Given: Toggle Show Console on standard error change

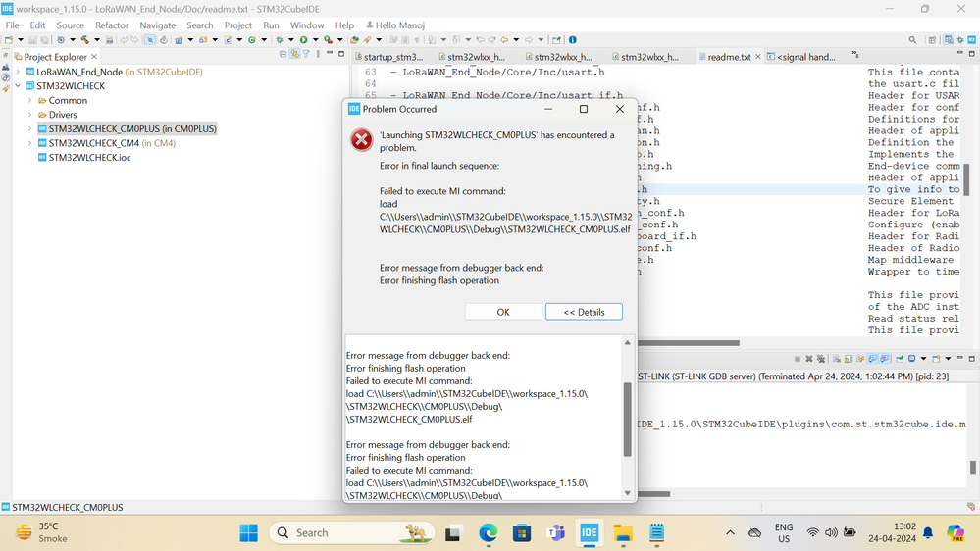Looking at the screenshot, I should [x=885, y=359].
